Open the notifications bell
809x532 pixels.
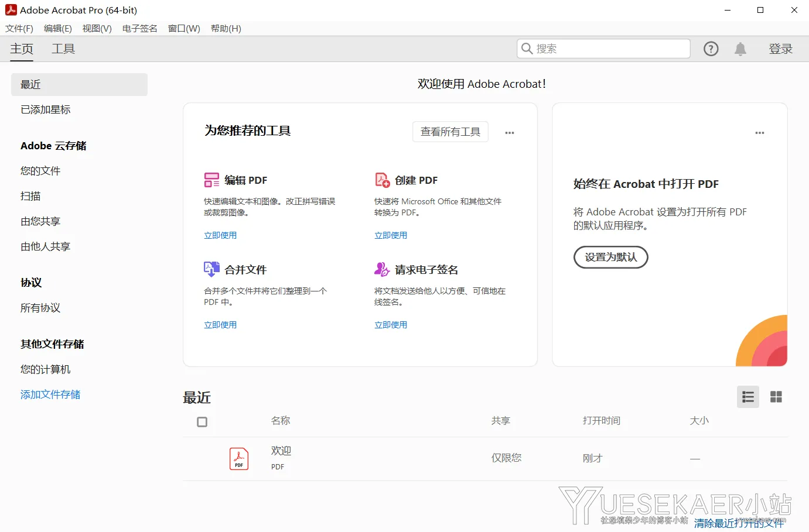(740, 49)
